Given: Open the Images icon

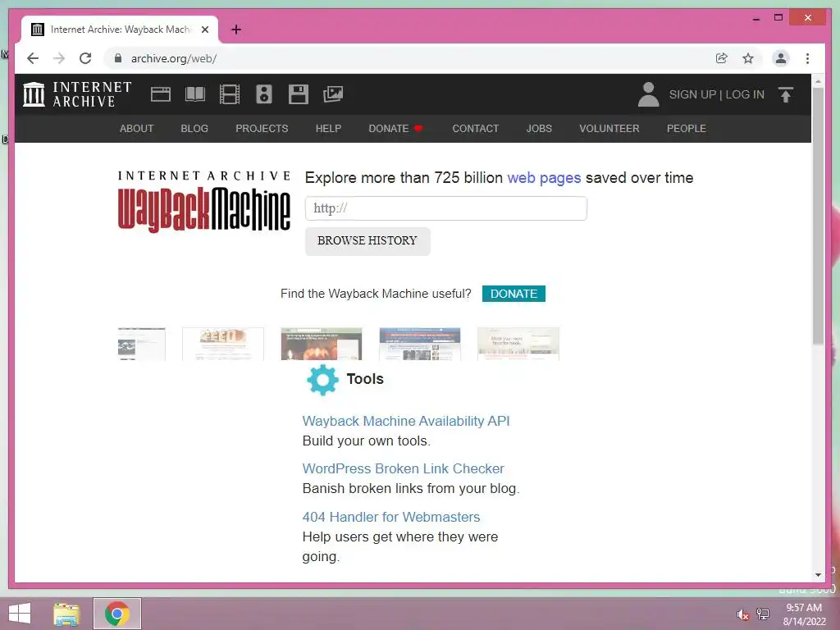Looking at the screenshot, I should pos(333,94).
